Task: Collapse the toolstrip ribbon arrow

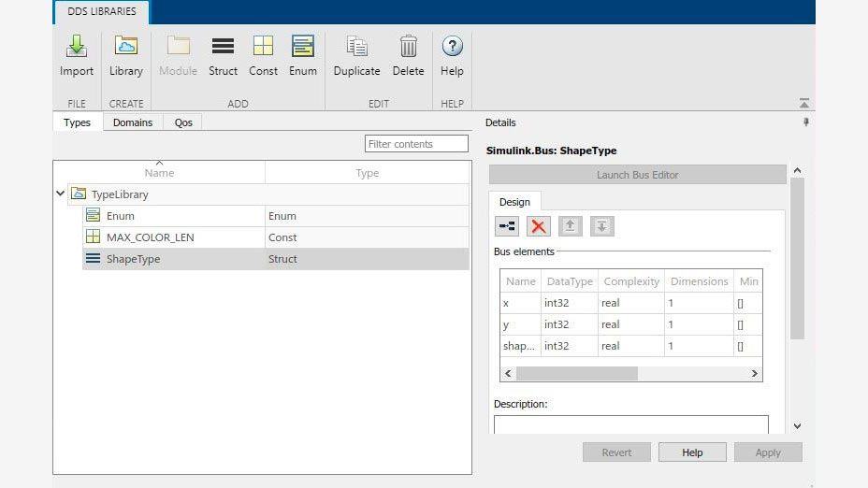Action: point(803,104)
